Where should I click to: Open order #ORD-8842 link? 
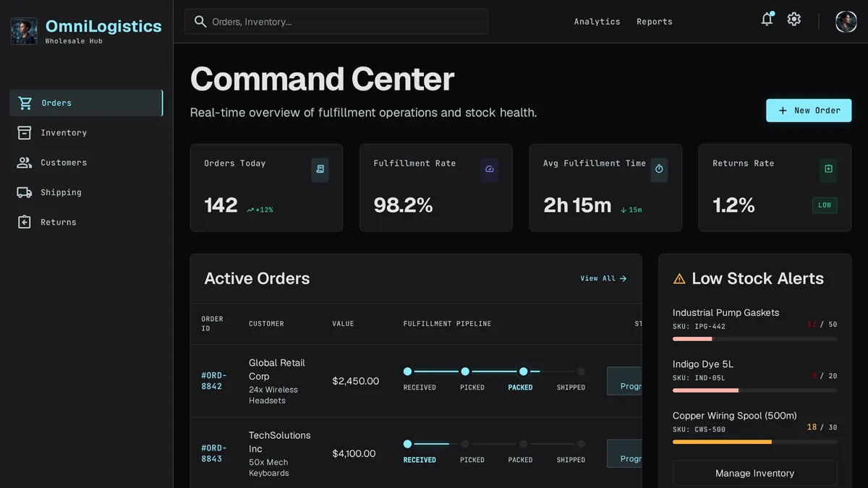tap(213, 381)
